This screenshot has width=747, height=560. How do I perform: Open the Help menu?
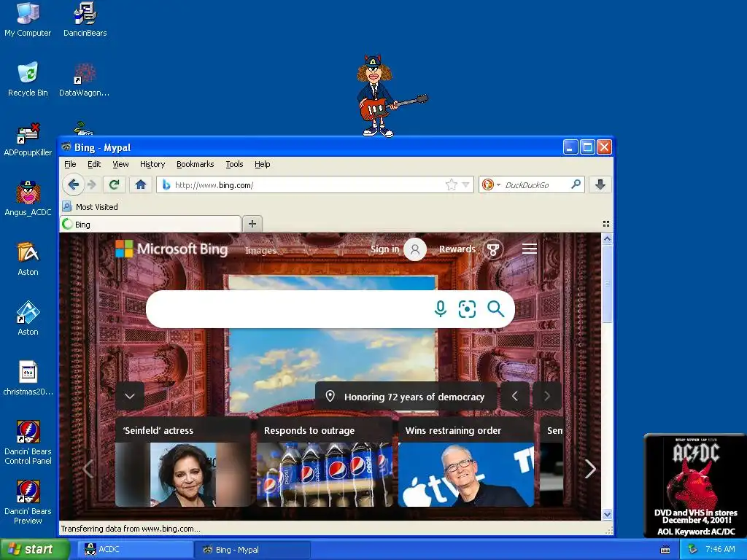tap(262, 164)
